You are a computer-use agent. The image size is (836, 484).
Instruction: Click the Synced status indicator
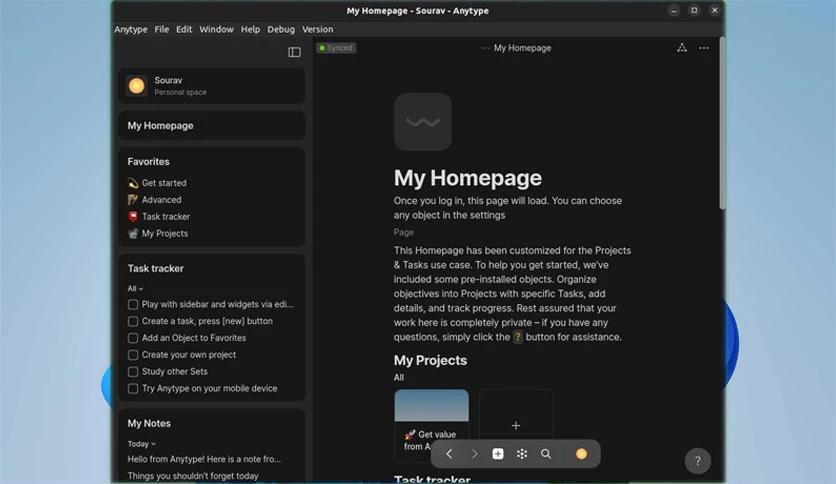click(x=336, y=48)
